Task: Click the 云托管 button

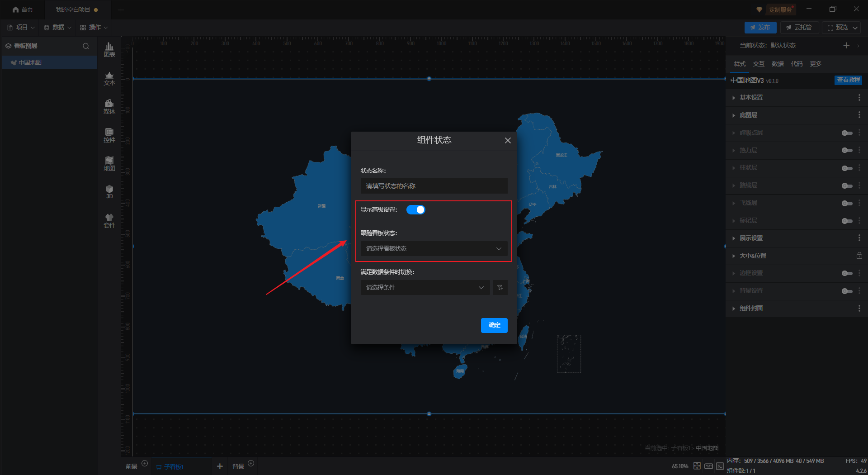Action: tap(799, 28)
